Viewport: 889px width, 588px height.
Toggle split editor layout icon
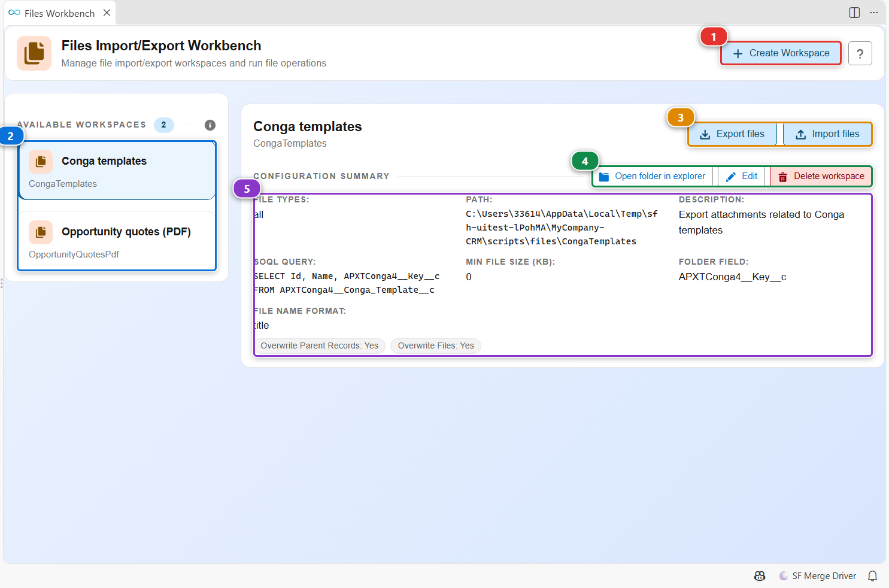[854, 13]
